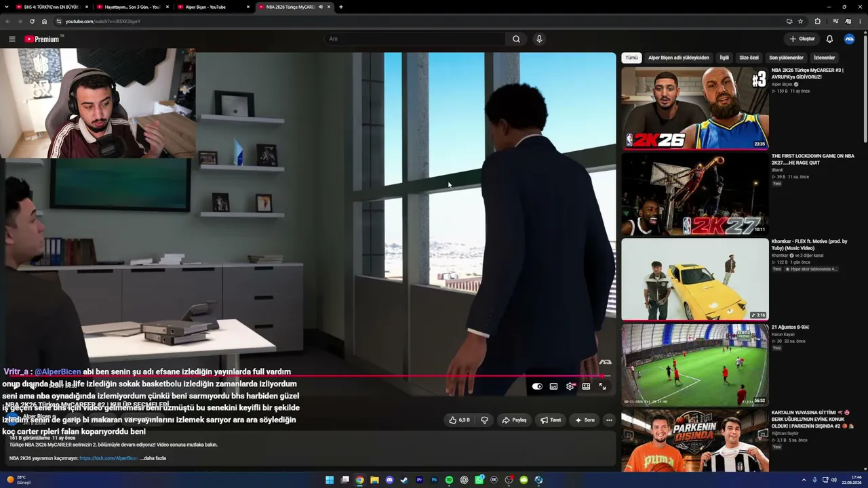Open Chrome three-dot menu
The image size is (868, 488).
[861, 21]
